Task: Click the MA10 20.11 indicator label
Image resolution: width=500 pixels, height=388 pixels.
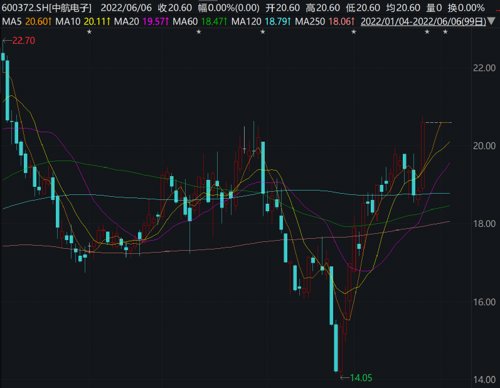Action: click(x=83, y=22)
